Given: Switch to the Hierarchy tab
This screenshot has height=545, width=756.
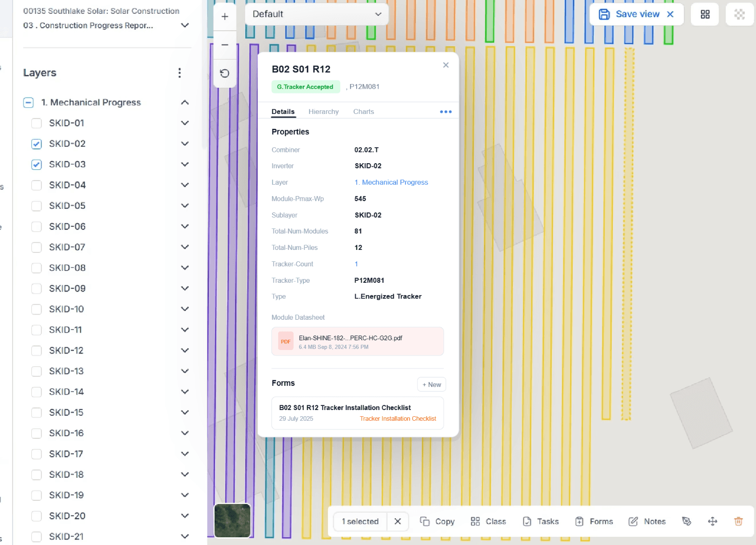Looking at the screenshot, I should click(323, 111).
